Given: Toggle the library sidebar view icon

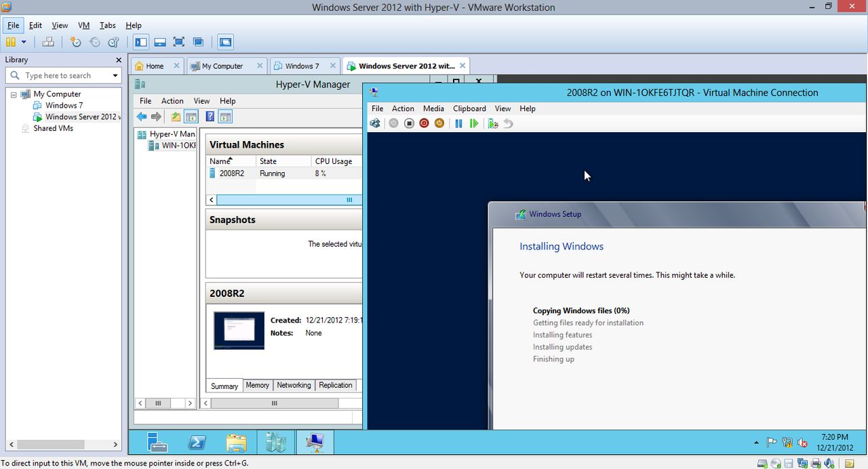Looking at the screenshot, I should pos(141,42).
